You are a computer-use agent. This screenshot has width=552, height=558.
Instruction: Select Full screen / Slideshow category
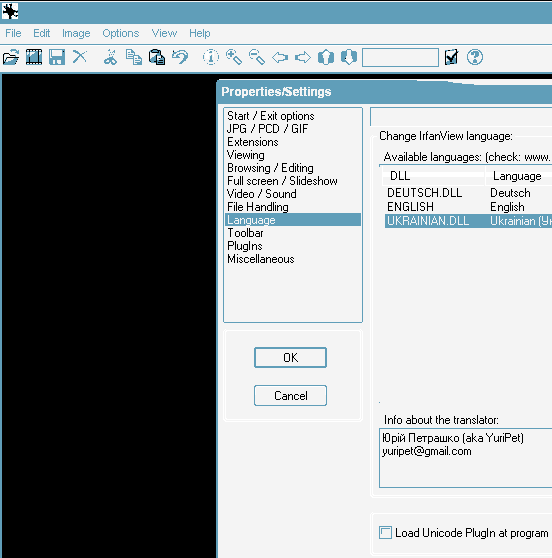point(293,181)
